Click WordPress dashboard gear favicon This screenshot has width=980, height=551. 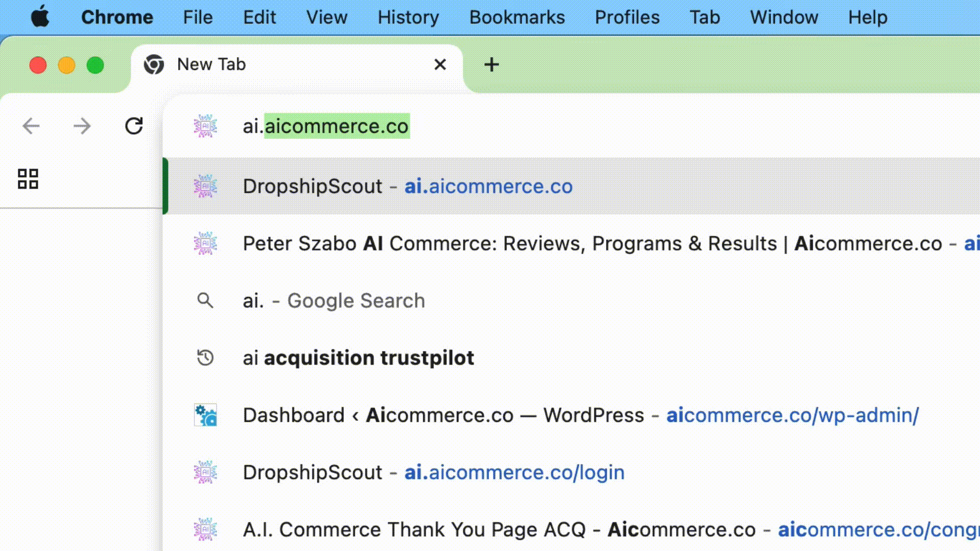click(205, 415)
